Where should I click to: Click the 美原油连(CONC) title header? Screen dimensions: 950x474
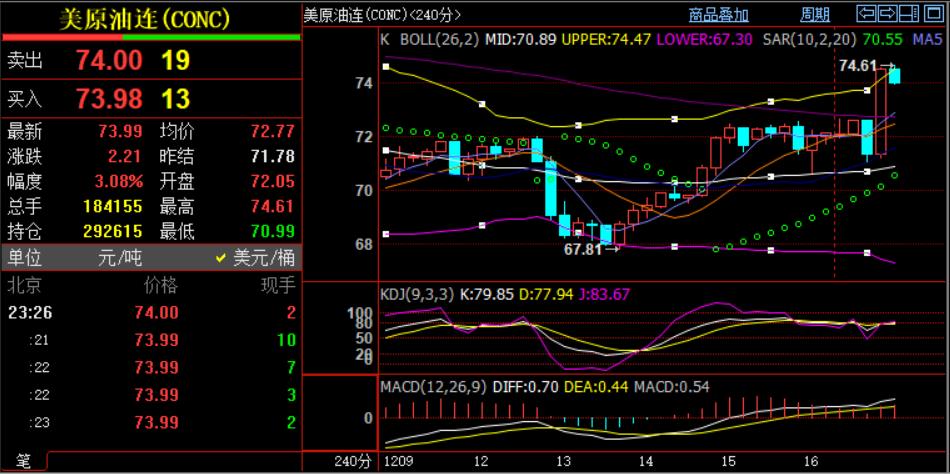(x=144, y=17)
